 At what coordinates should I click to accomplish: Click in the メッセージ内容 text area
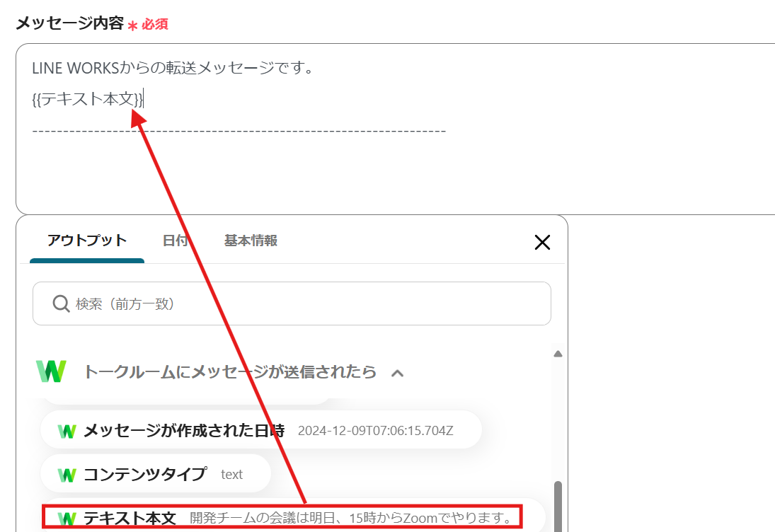(x=396, y=129)
